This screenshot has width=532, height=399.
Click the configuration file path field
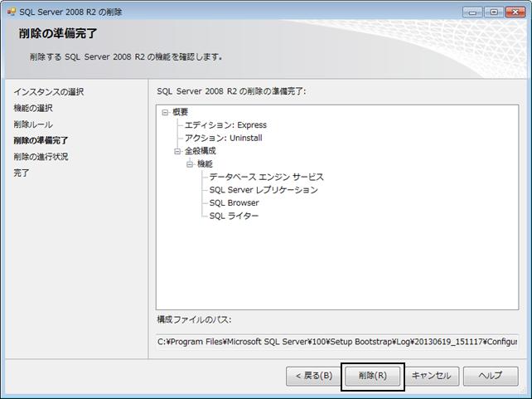337,342
